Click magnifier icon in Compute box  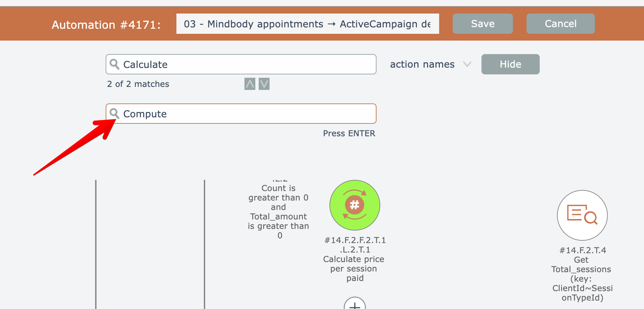click(x=114, y=114)
